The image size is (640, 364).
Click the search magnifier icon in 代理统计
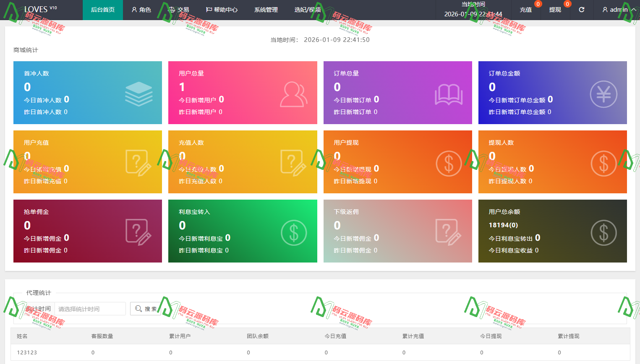point(138,309)
